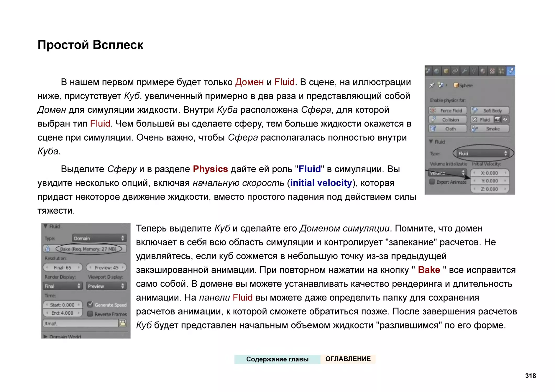555x392 pixels.
Task: Open the Modifiers wrench tab
Action: [465, 71]
